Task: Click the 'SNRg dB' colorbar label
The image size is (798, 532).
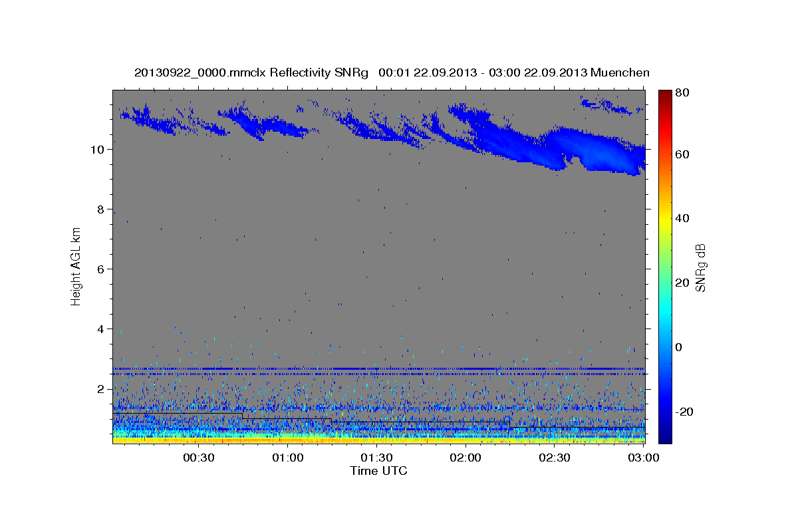Action: point(700,267)
